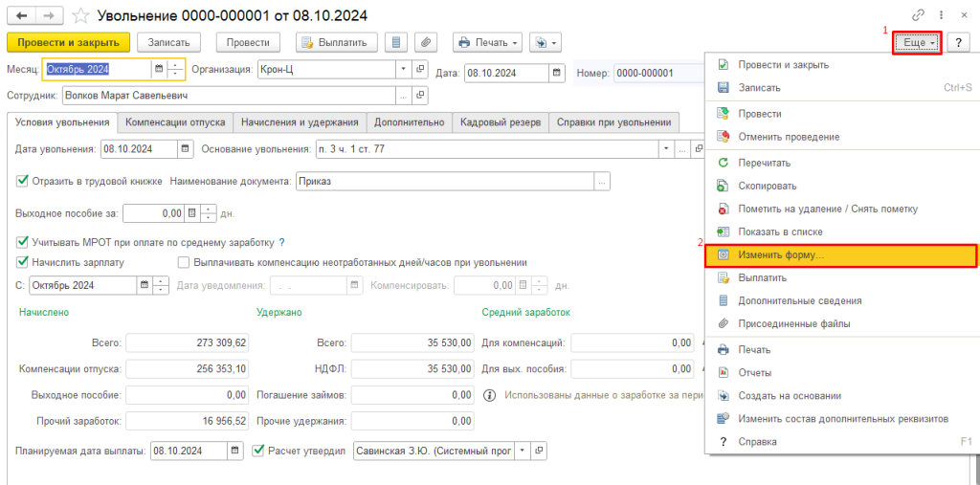The height and width of the screenshot is (485, 980).
Task: Open the Печать dropdown button
Action: [487, 42]
